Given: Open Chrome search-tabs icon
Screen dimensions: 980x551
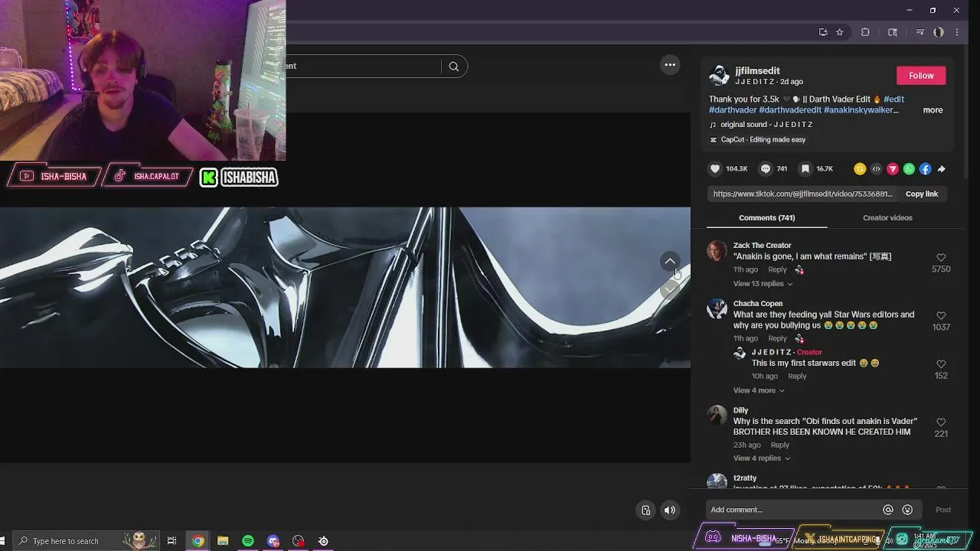Looking at the screenshot, I should coord(893,32).
